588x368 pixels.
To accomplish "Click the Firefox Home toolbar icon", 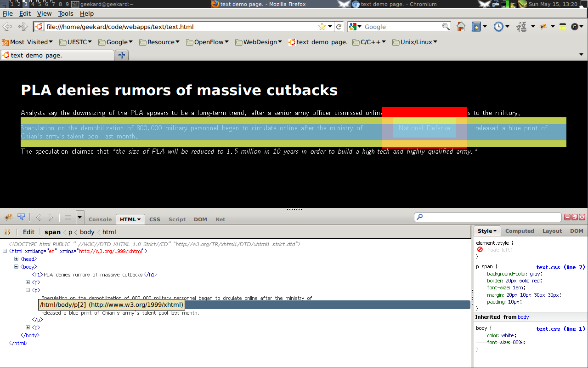I will coord(461,27).
